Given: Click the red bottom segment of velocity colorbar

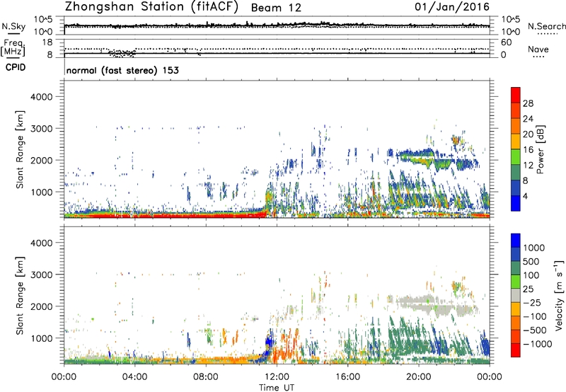Looking at the screenshot, I should pos(516,350).
